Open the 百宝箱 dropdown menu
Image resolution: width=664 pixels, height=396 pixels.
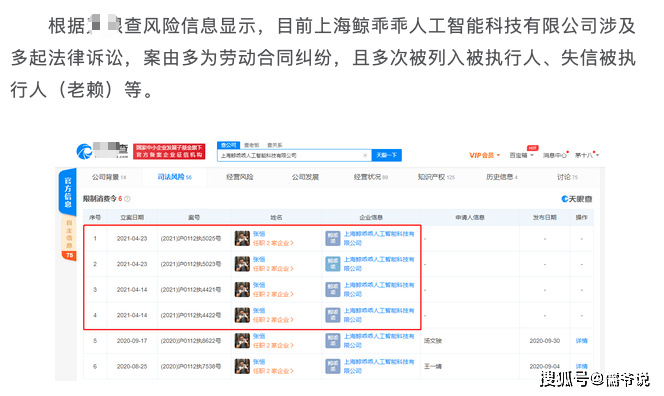[521, 155]
